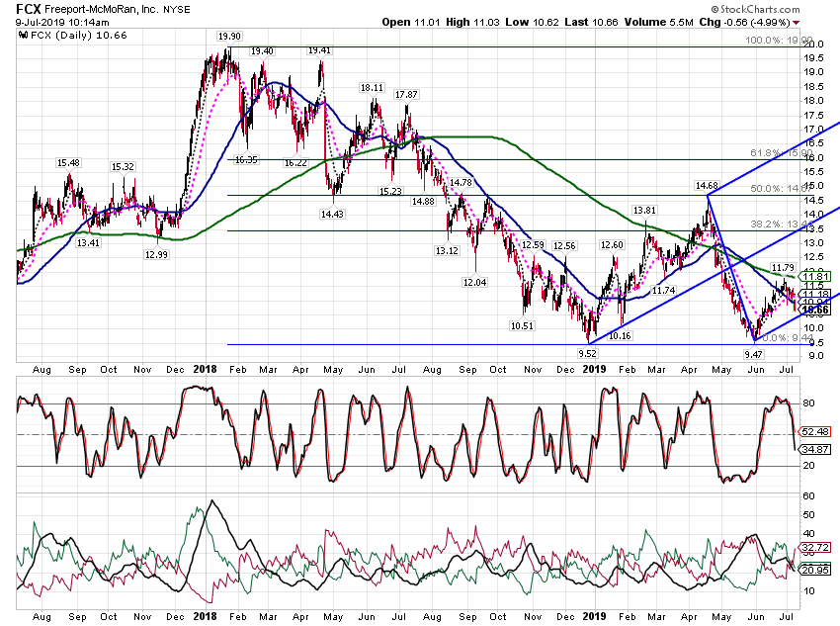
Task: Click the 15.48 price annotation
Action: click(x=68, y=163)
